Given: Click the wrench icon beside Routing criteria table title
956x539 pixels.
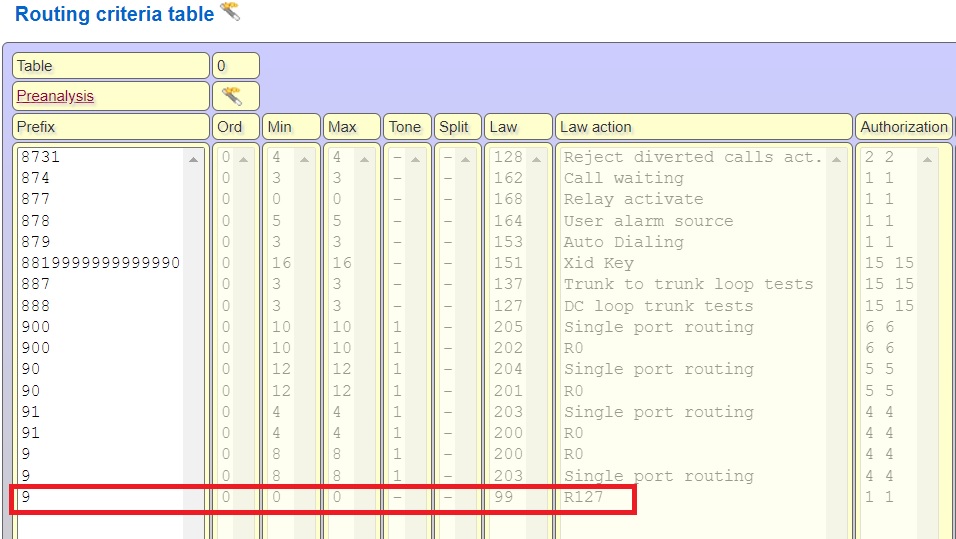Looking at the screenshot, I should [x=230, y=12].
